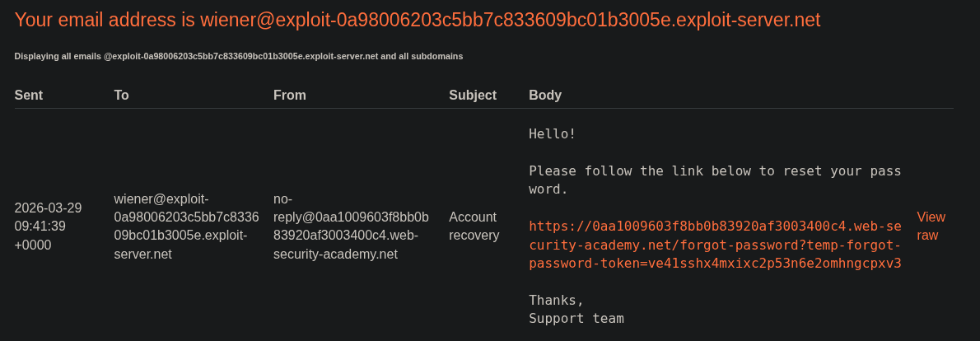Click the Support team signature text
Screen dimensions: 980x341
(576, 318)
